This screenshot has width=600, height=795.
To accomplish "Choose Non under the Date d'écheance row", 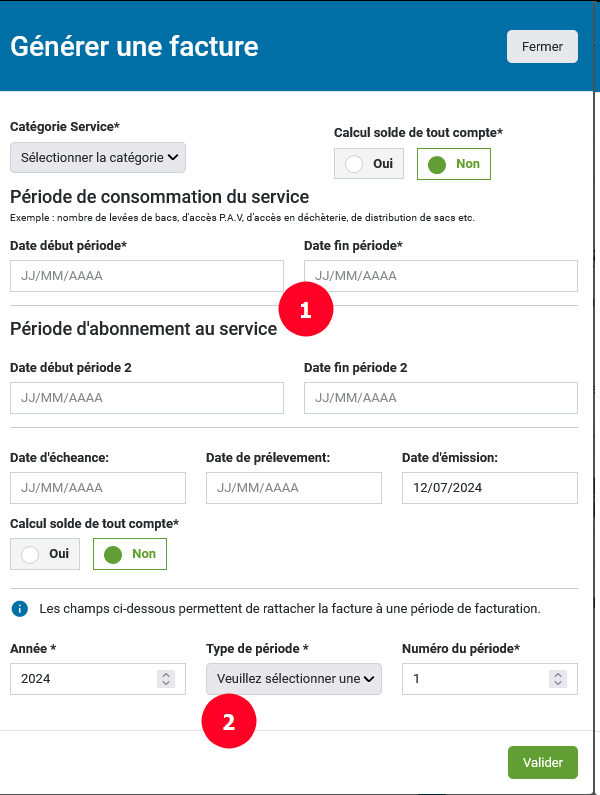I will 130,554.
